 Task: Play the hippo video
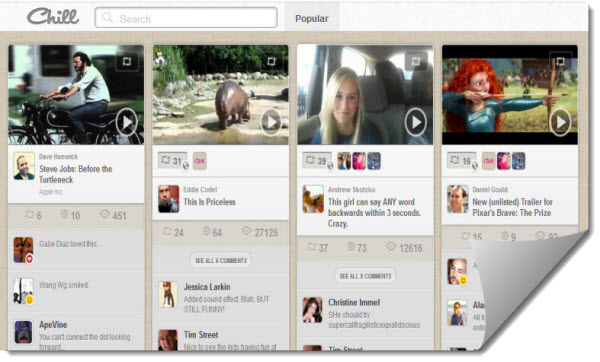coord(271,122)
